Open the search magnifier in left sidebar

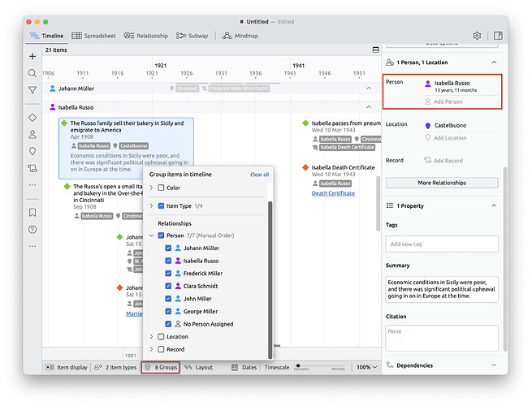point(32,73)
